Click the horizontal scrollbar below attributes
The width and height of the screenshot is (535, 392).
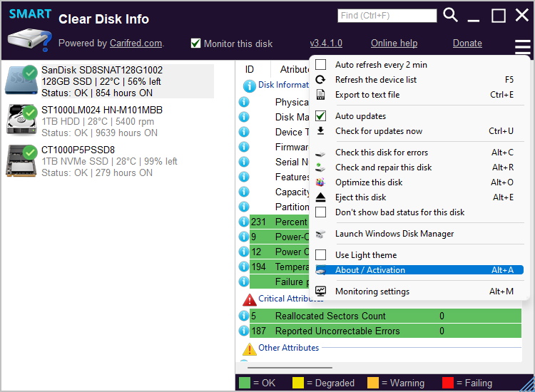290,368
